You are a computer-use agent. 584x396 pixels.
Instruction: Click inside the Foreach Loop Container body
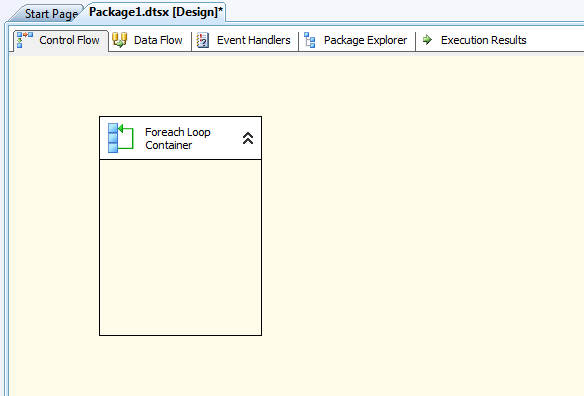click(181, 247)
